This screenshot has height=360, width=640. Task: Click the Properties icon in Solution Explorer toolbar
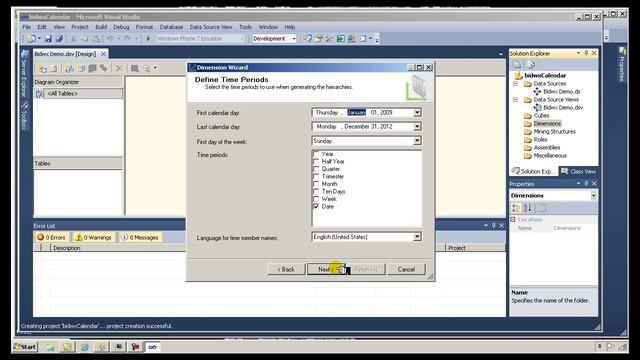[517, 64]
